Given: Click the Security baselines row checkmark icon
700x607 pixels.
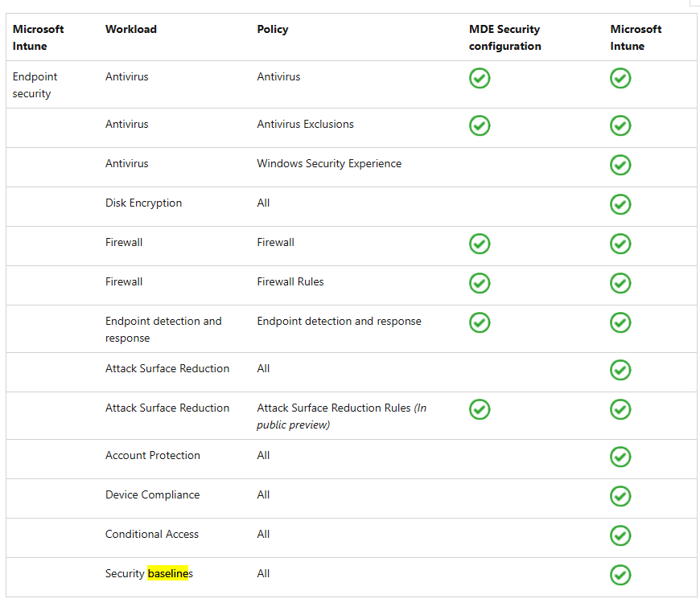Looking at the screenshot, I should pos(620,576).
